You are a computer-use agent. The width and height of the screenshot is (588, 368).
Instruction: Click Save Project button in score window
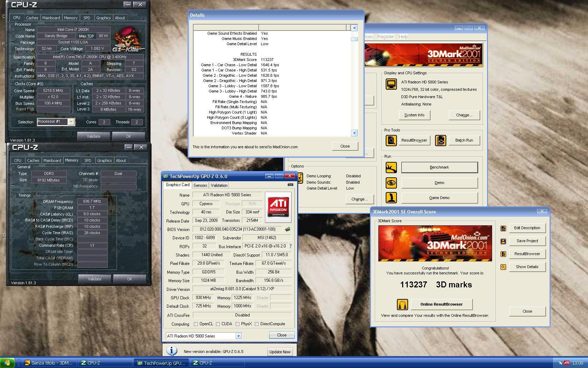click(527, 241)
